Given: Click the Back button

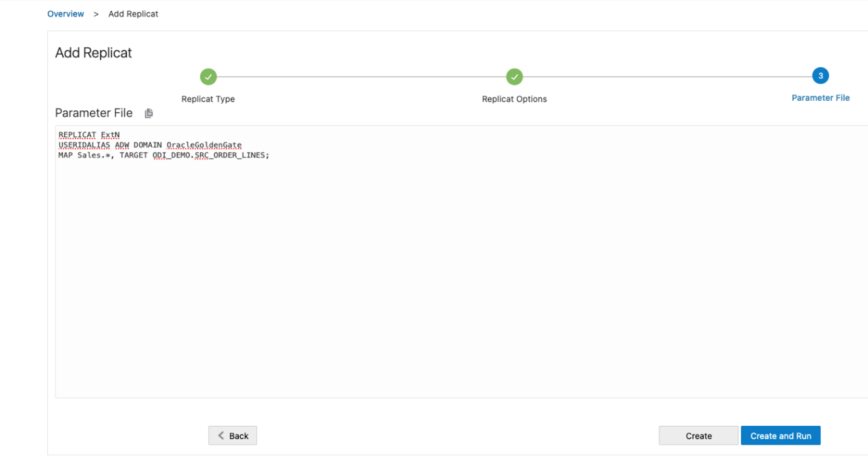Looking at the screenshot, I should coord(233,436).
